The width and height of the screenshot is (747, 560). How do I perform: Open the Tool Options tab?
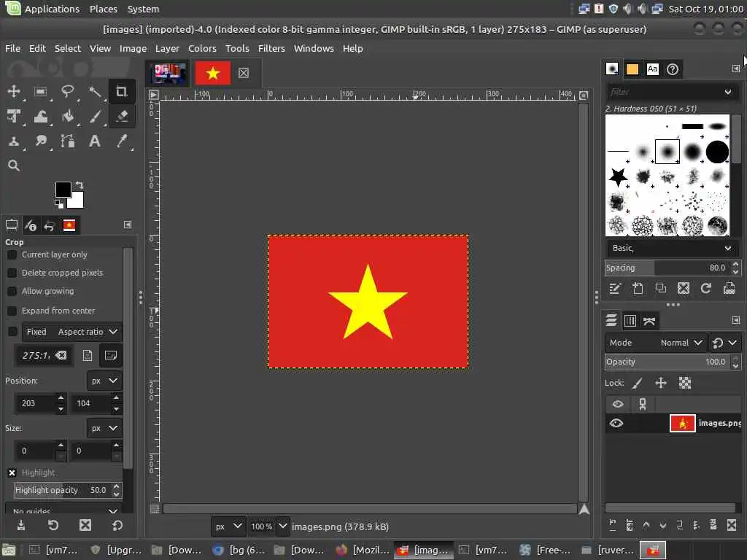coord(12,225)
